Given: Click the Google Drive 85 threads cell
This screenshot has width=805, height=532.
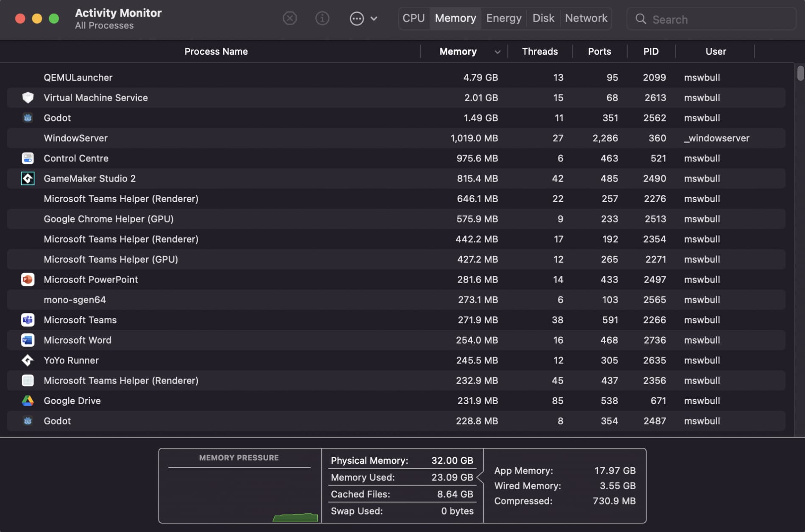Looking at the screenshot, I should (x=557, y=401).
